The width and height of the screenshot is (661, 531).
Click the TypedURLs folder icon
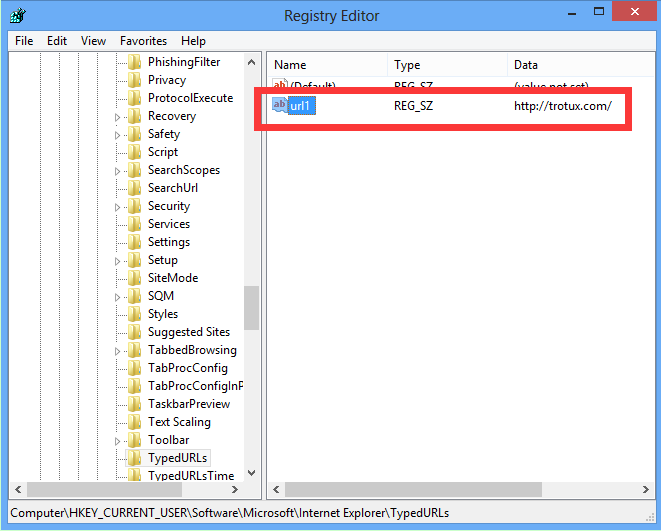135,458
